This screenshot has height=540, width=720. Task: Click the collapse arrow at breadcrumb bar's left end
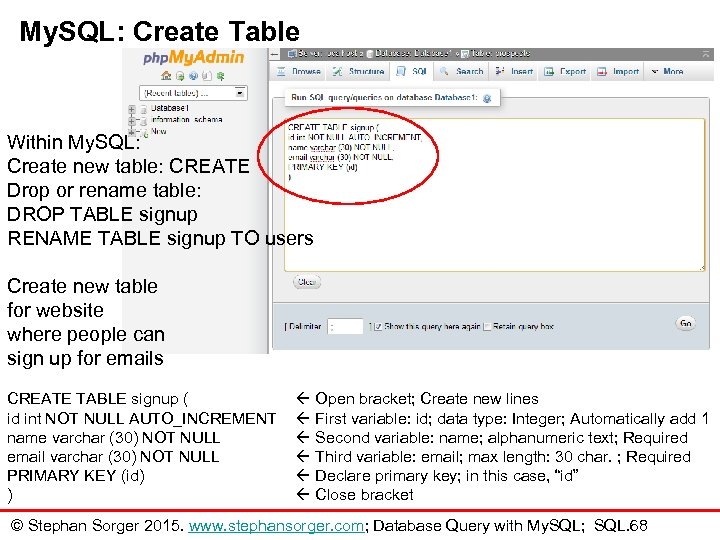click(x=274, y=54)
